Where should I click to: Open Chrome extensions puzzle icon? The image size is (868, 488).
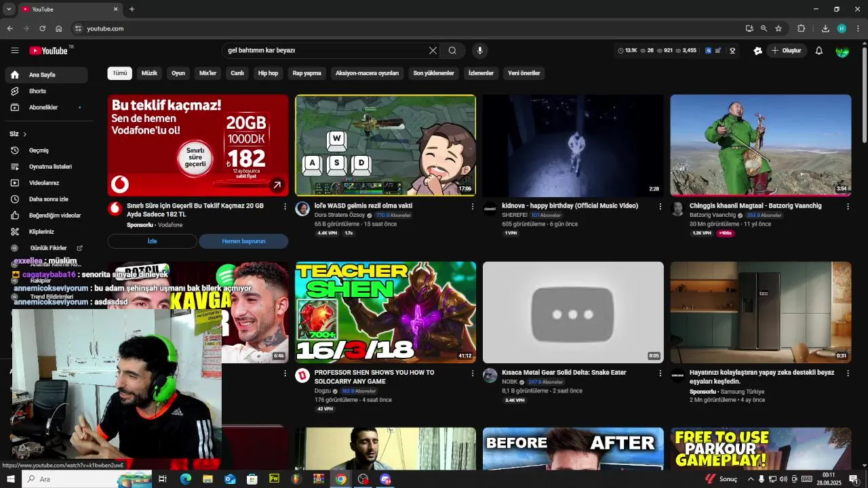(x=801, y=28)
